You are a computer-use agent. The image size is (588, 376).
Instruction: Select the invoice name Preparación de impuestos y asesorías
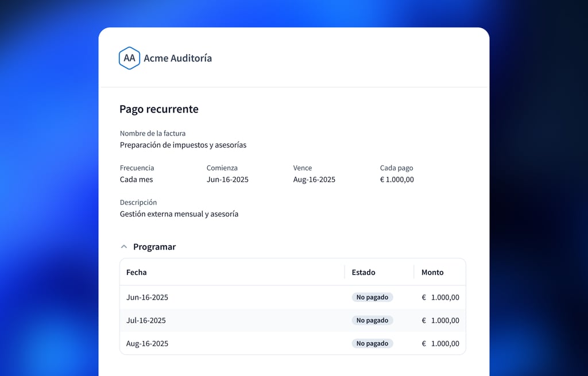[183, 145]
